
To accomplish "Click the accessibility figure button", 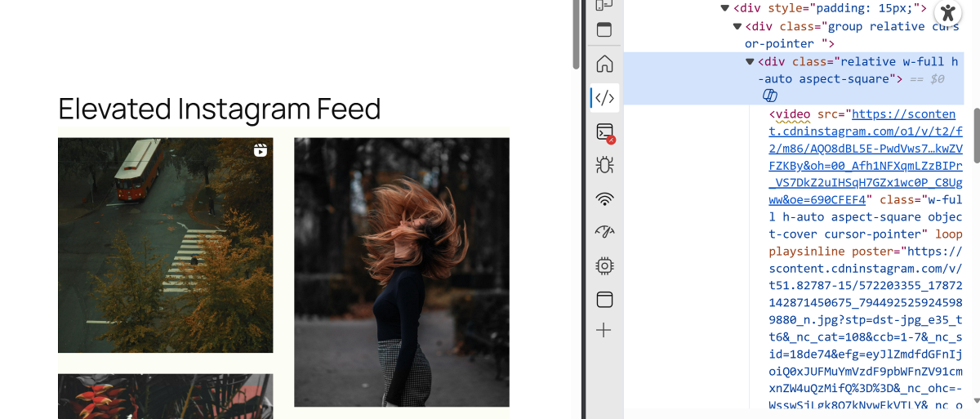I will [x=947, y=13].
